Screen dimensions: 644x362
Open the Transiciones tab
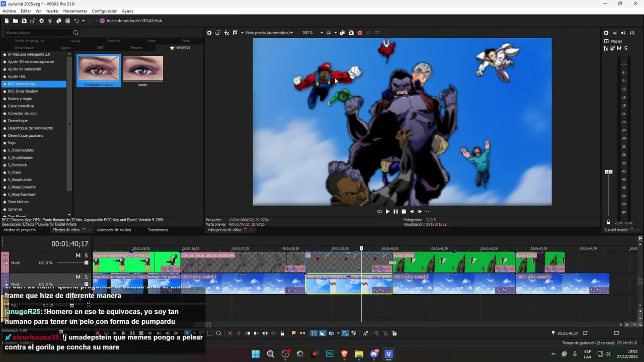click(158, 230)
